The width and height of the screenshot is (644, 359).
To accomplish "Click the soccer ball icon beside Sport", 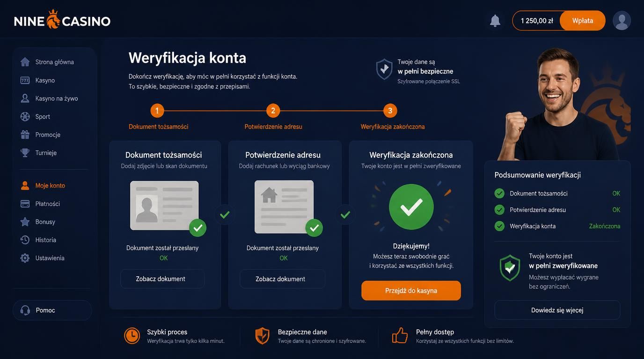I will [25, 116].
